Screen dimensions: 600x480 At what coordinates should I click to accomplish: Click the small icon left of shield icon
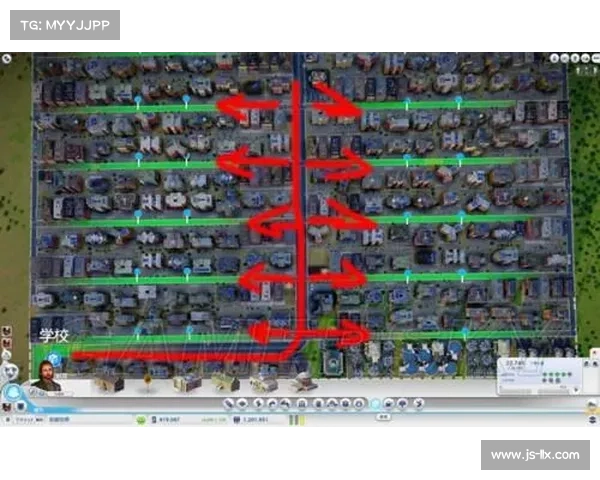tap(7, 407)
